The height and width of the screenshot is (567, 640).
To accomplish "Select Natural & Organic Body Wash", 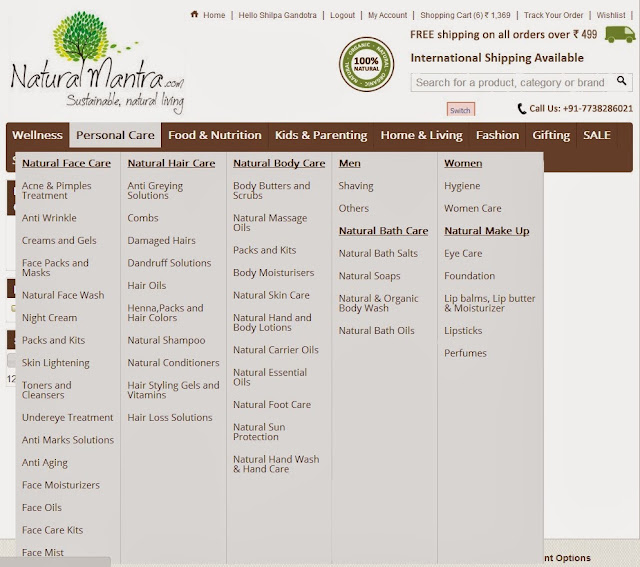I will [x=378, y=303].
